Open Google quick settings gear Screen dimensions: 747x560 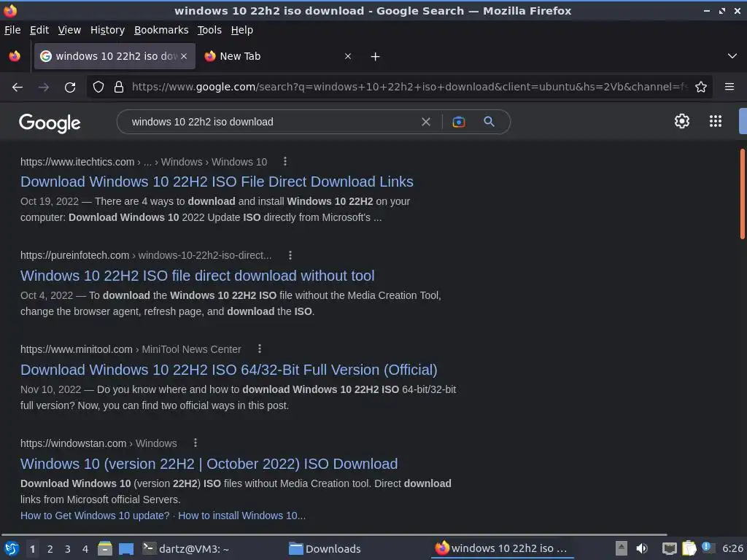682,121
